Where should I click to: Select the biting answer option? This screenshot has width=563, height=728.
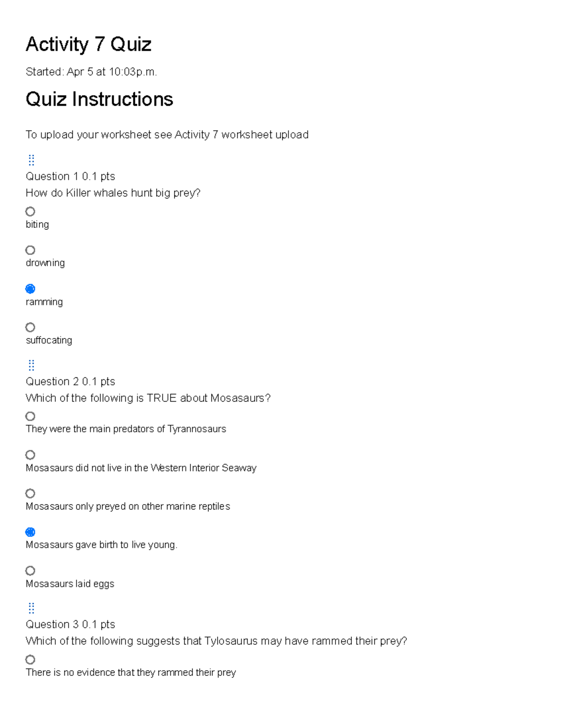pyautogui.click(x=30, y=211)
